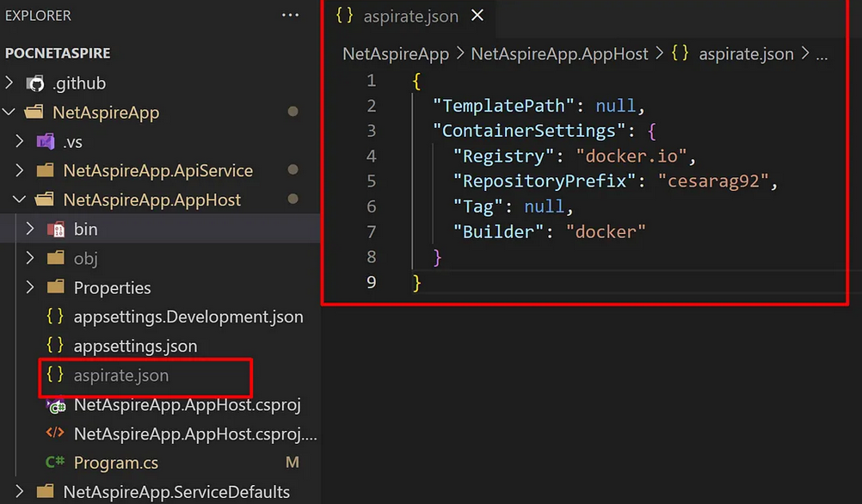Click "TemplatePath" key in editor

coord(503,106)
